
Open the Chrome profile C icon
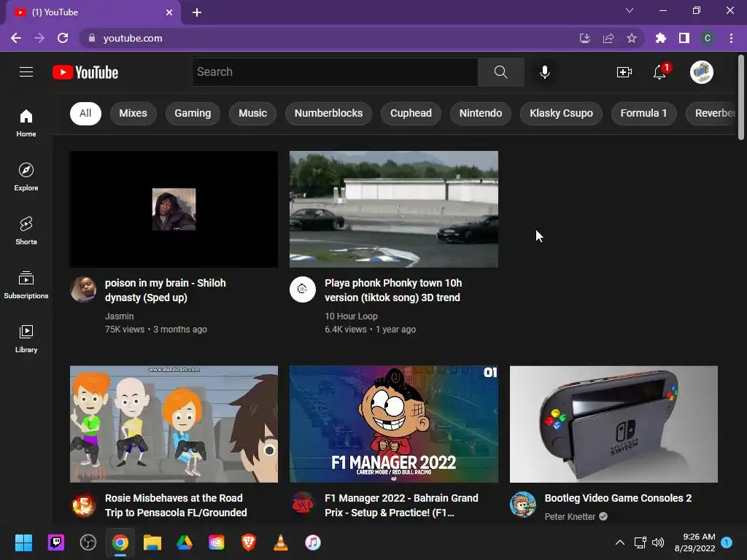click(x=708, y=38)
